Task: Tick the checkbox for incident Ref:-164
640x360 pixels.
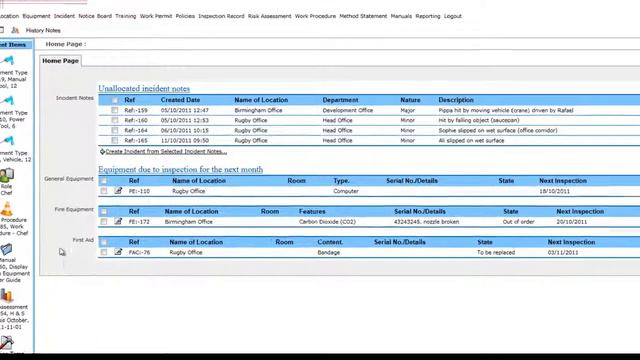Action: point(115,130)
